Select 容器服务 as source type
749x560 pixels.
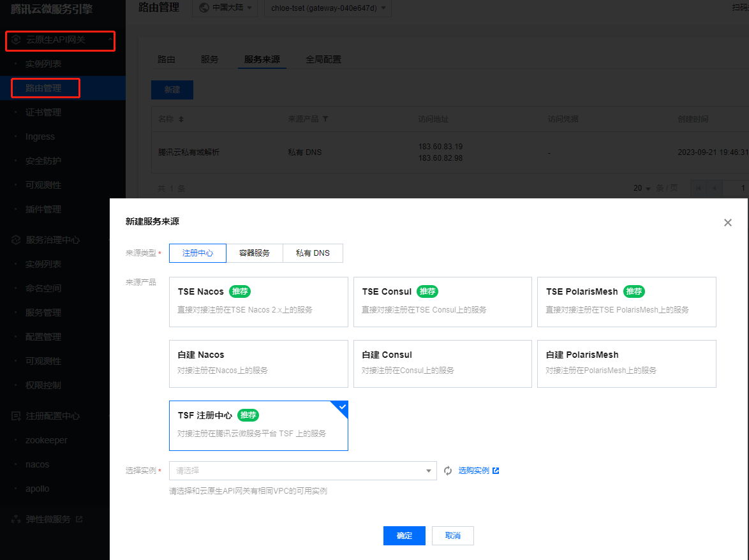255,253
